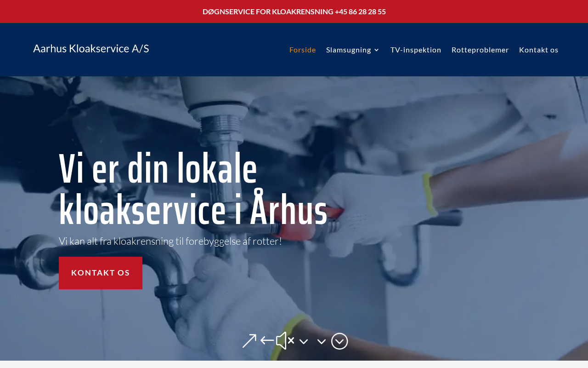
Task: Open Kontakt os in navigation bar
Action: (x=539, y=50)
